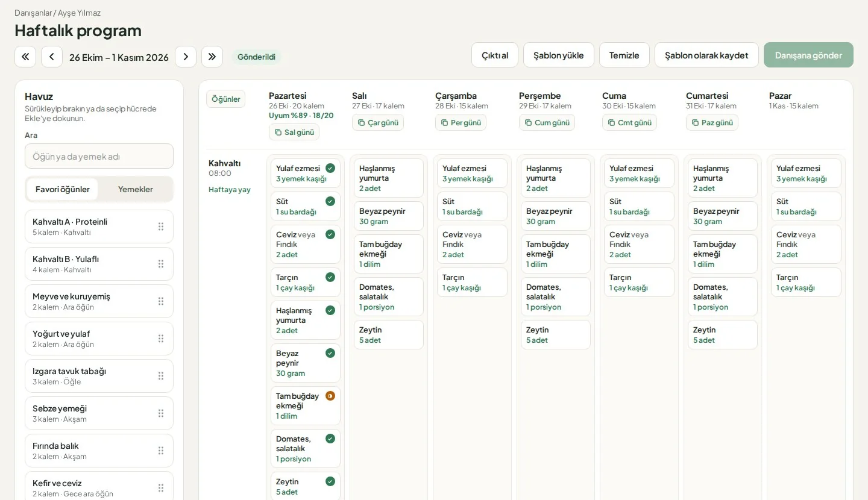Viewport: 868px width, 500px height.
Task: Click the orange partial icon on Monday's Tam buğday ekmeği
Action: pyautogui.click(x=330, y=396)
